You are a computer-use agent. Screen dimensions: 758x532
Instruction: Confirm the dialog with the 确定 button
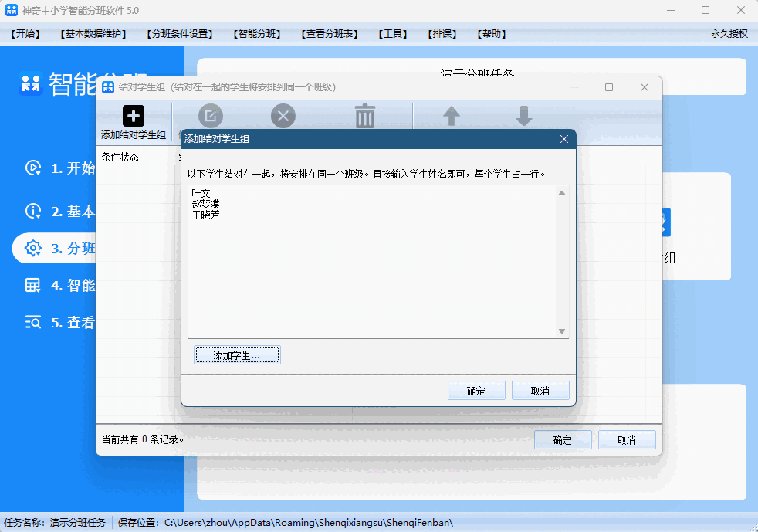click(x=476, y=390)
